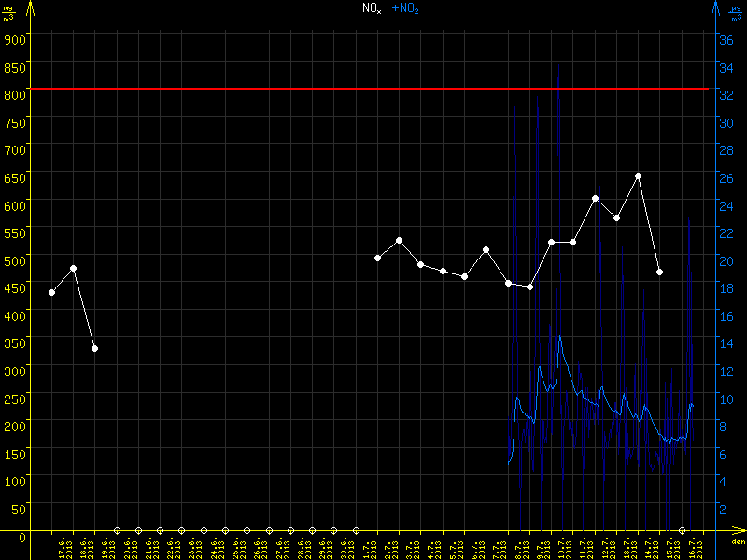Select the white data point at 19.6.2013
Screen dimensions: 747x560
(x=95, y=348)
